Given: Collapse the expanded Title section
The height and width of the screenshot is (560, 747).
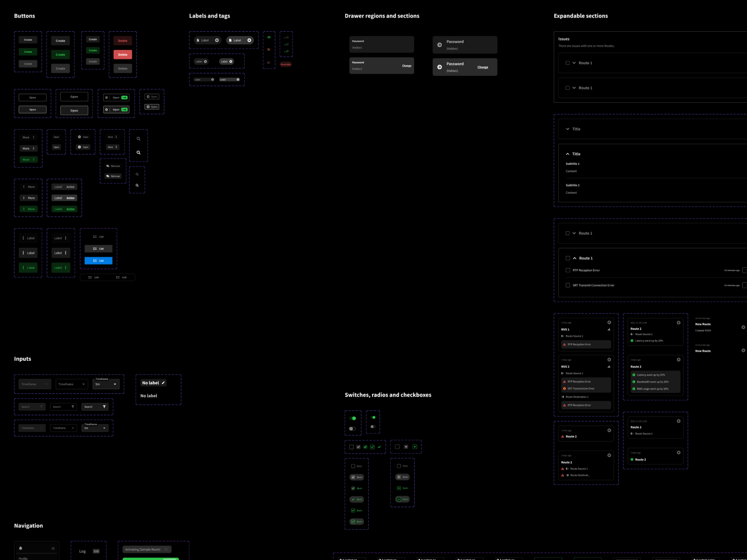Looking at the screenshot, I should tap(568, 154).
